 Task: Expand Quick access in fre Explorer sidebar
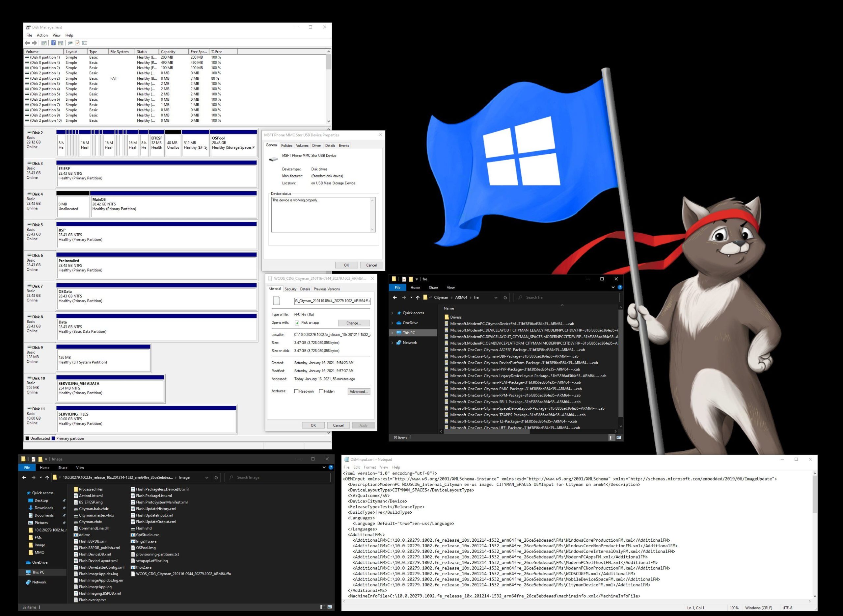[x=392, y=313]
